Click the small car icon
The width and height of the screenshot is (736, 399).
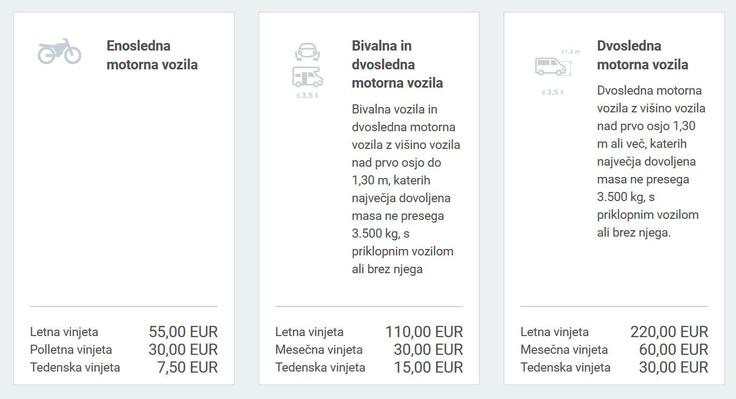pos(307,52)
